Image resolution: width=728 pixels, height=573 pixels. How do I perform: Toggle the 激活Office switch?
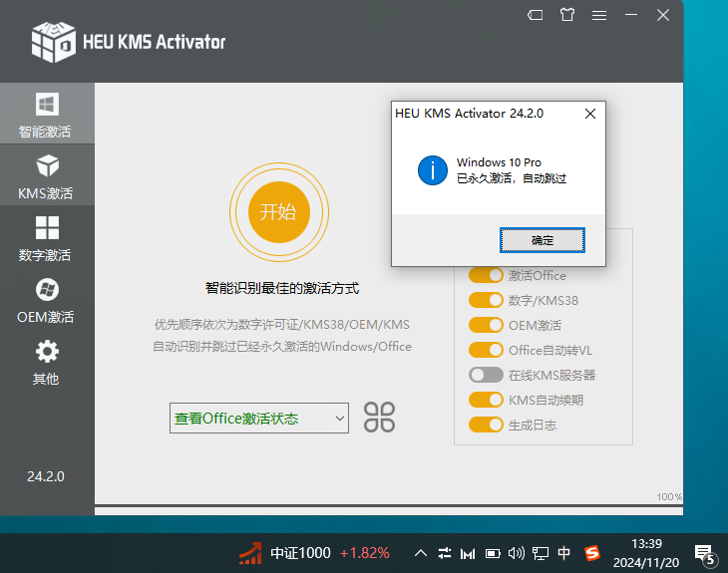486,275
